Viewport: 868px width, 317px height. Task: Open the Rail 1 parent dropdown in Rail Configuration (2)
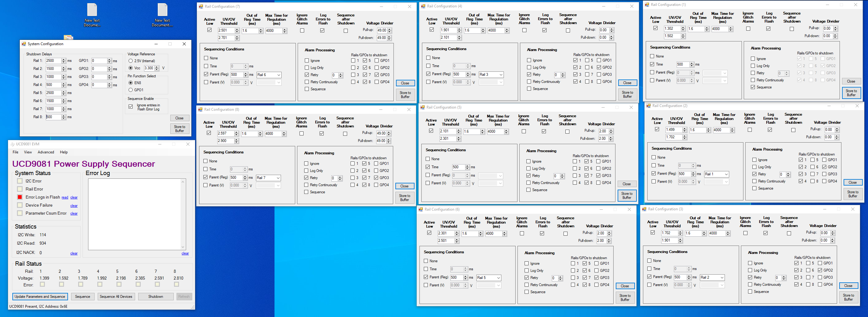point(717,174)
